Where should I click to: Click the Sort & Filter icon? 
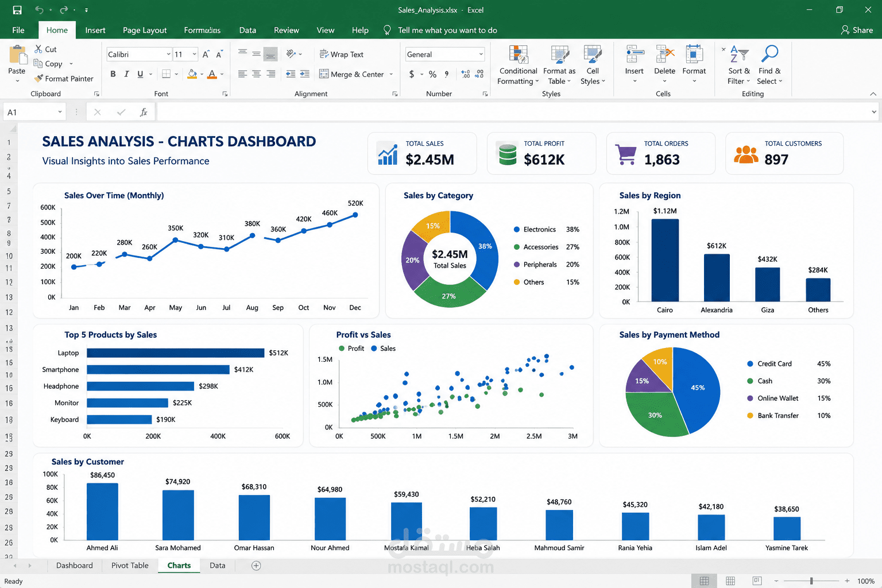pos(739,54)
